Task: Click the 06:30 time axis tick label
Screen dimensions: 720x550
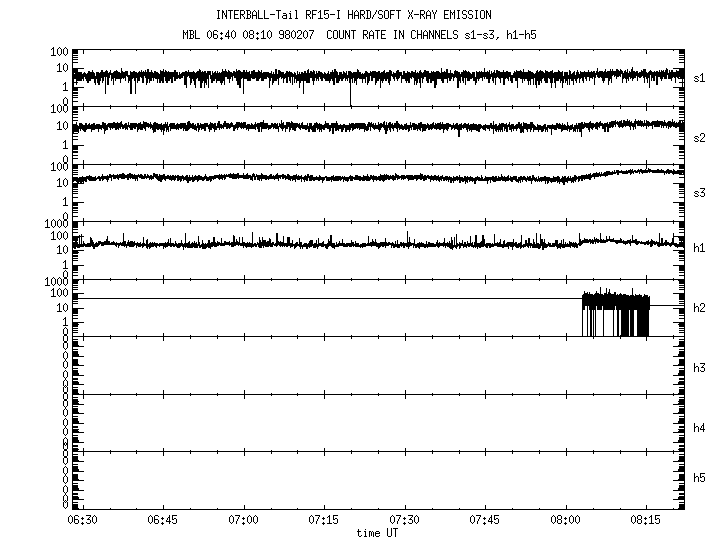Action: (82, 522)
